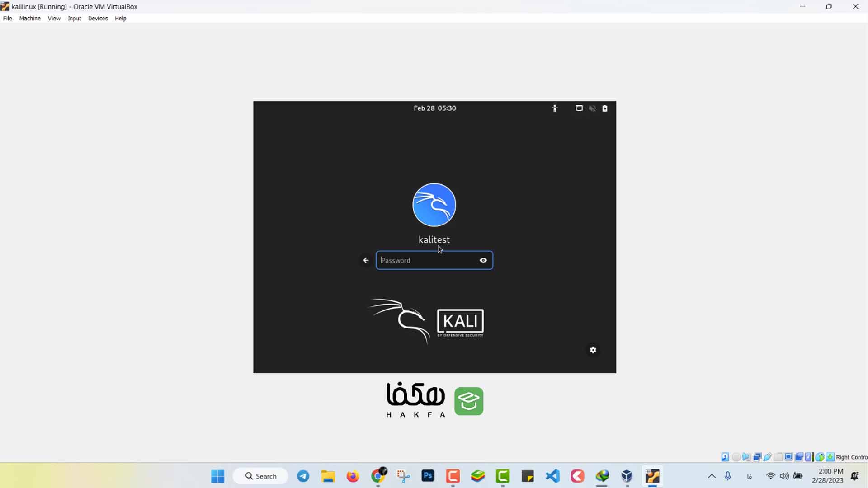The width and height of the screenshot is (868, 488).
Task: Open Internet Download Manager from the taskbar
Action: [x=602, y=476]
